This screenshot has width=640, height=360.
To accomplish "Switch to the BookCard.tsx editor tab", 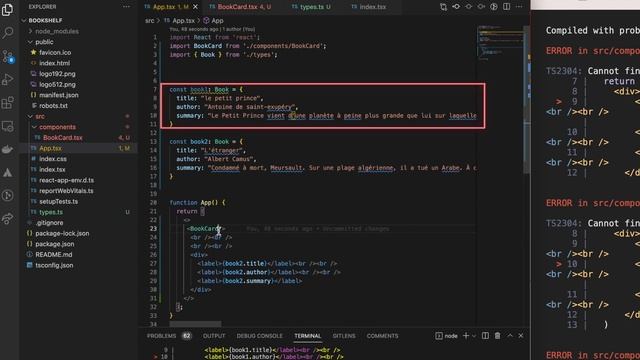I will (240, 7).
